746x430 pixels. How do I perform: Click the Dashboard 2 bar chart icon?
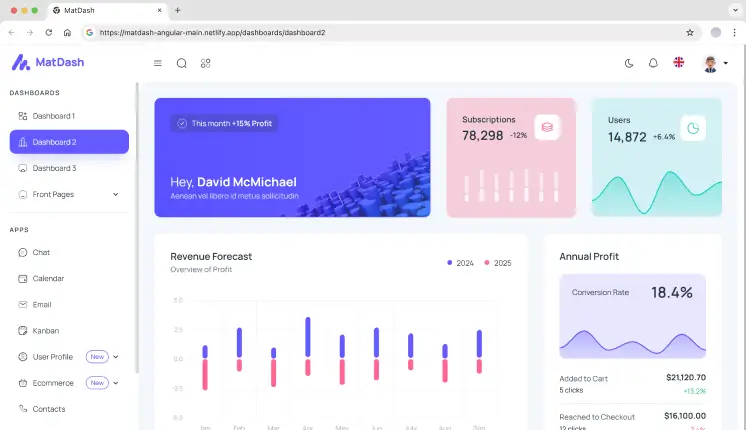[22, 142]
